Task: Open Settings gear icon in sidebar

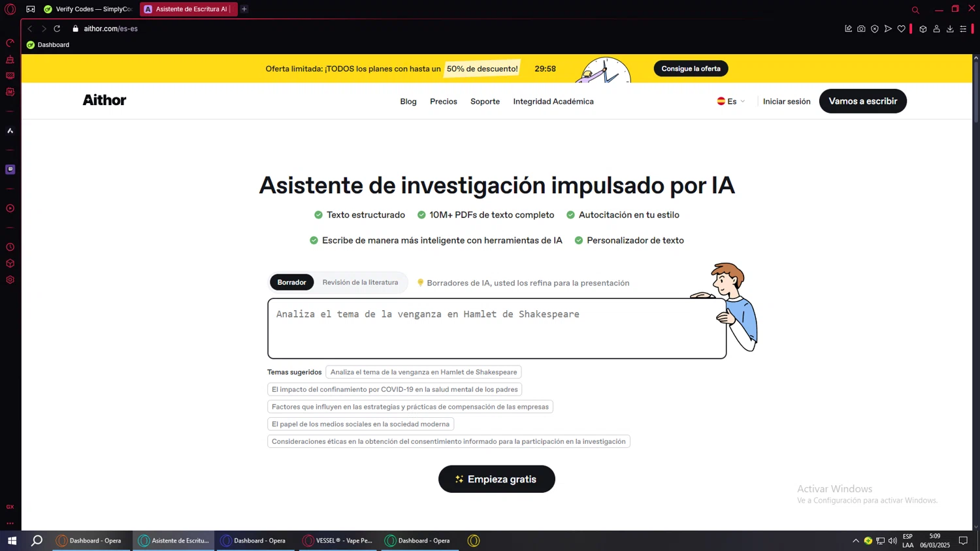Action: (10, 279)
